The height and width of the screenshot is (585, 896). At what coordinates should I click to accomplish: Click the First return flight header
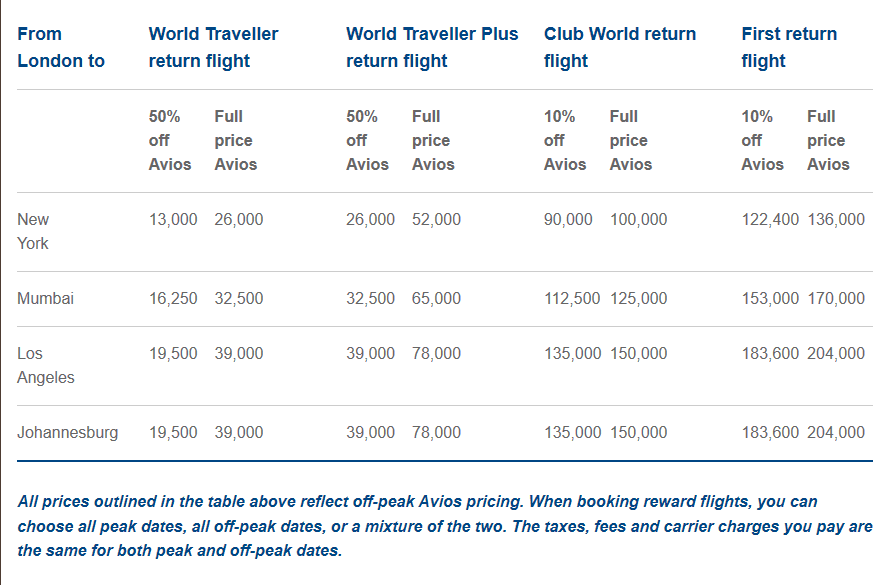point(789,47)
